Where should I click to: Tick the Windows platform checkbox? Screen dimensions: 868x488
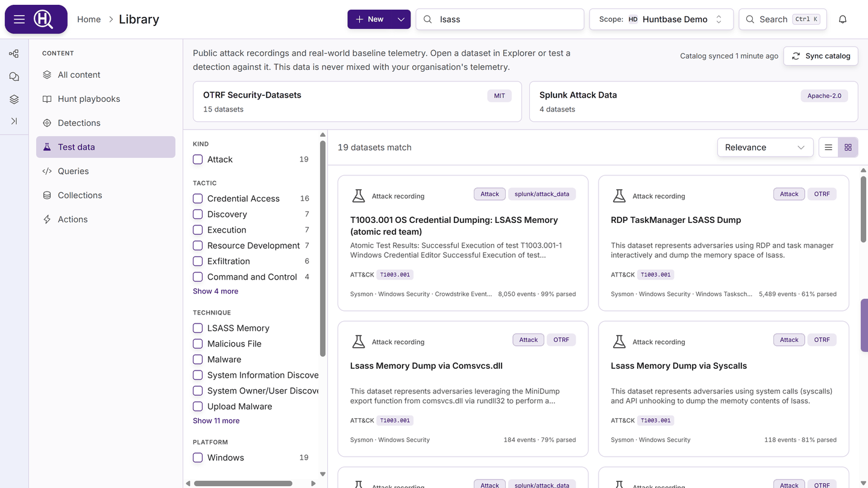tap(198, 457)
